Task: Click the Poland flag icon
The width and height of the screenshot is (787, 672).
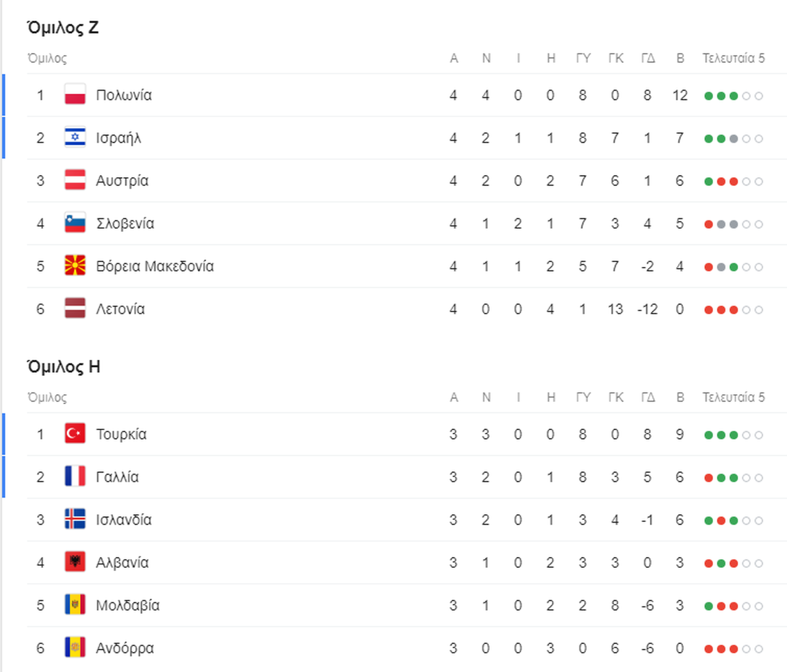Action: 75,95
